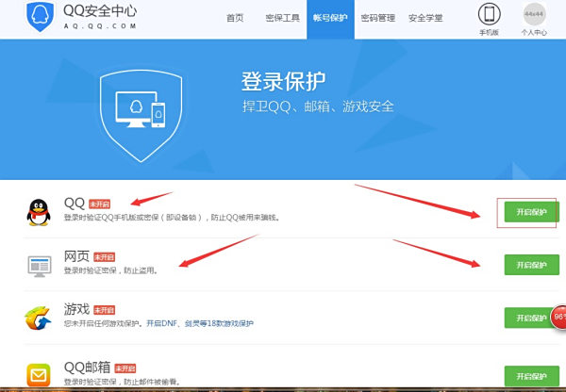Click the 未开启 badge next to QQ

(x=100, y=204)
